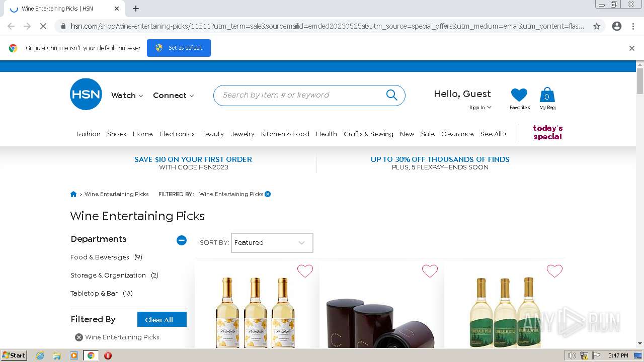Open File Explorer from taskbar

point(57,355)
